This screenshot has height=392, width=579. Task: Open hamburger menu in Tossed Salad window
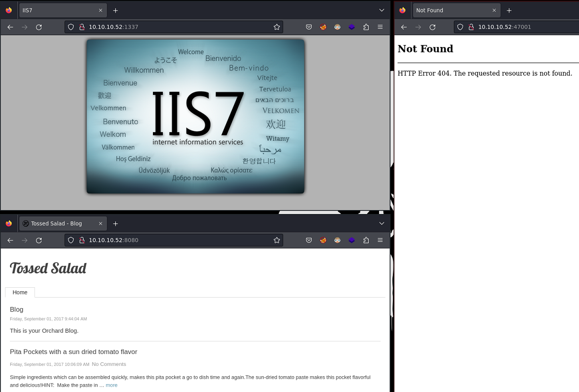pyautogui.click(x=380, y=240)
